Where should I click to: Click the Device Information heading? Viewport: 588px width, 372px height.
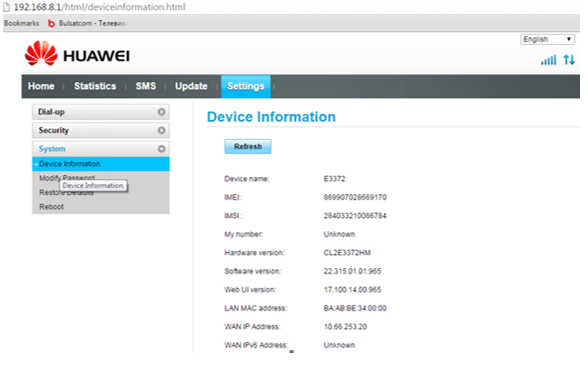pos(271,117)
